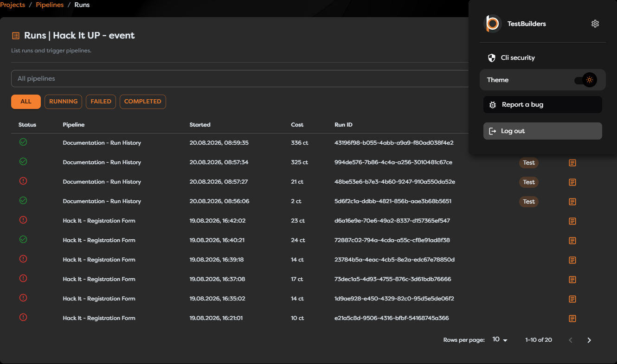Click failed status icon of run 1d9ae928
Image resolution: width=617 pixels, height=364 pixels.
[23, 298]
